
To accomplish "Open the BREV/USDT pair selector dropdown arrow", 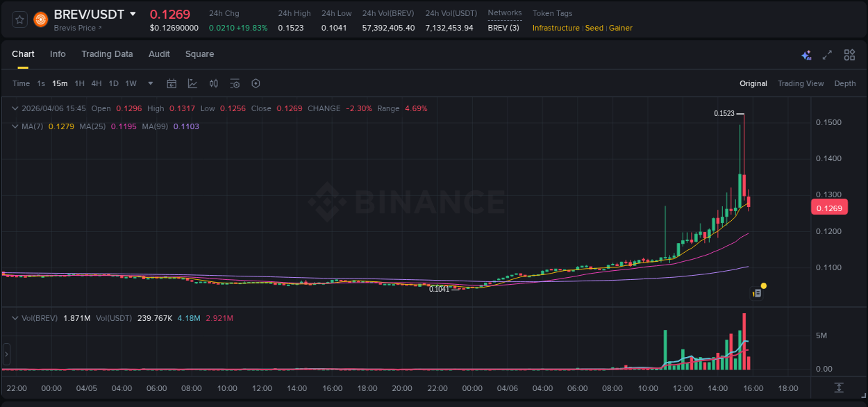I will point(133,14).
